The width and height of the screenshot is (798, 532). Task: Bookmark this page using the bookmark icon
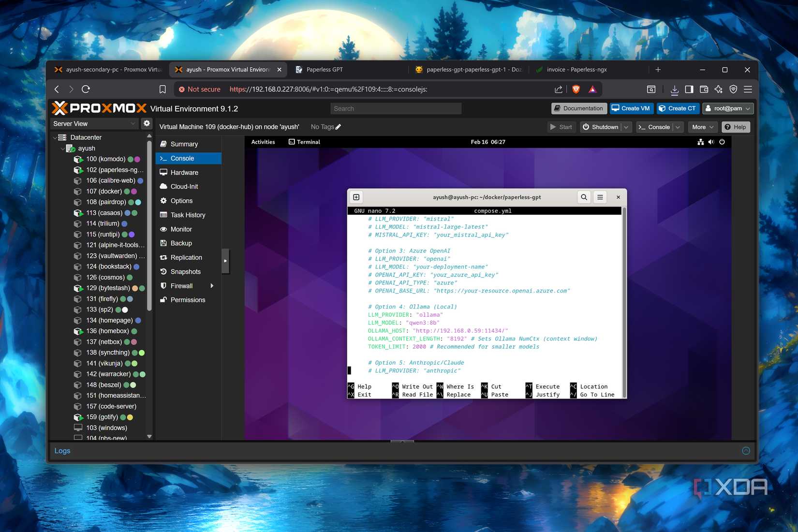pos(163,89)
